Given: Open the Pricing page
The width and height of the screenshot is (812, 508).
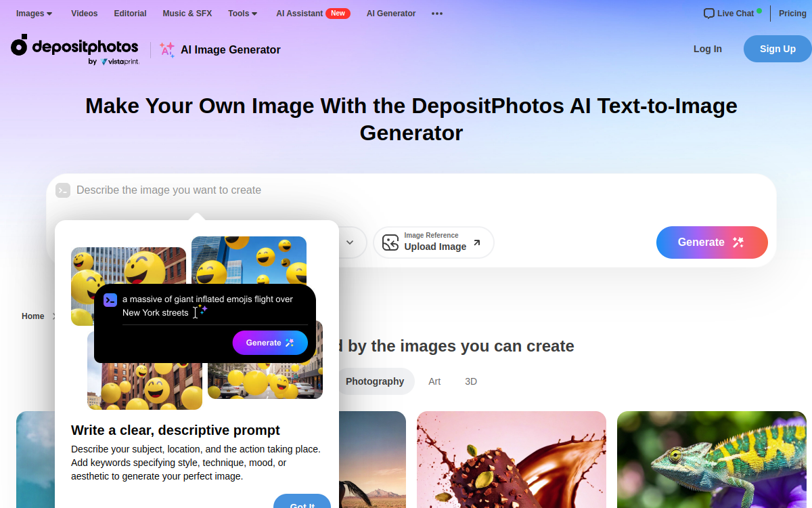Looking at the screenshot, I should click(792, 14).
